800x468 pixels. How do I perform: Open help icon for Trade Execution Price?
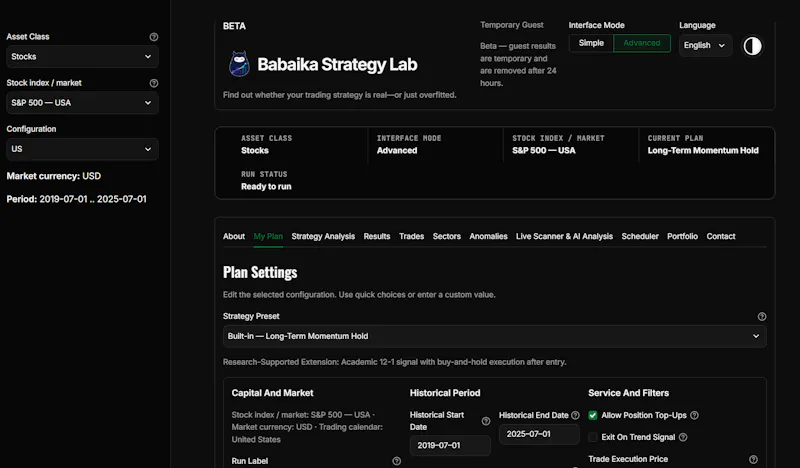(753, 459)
